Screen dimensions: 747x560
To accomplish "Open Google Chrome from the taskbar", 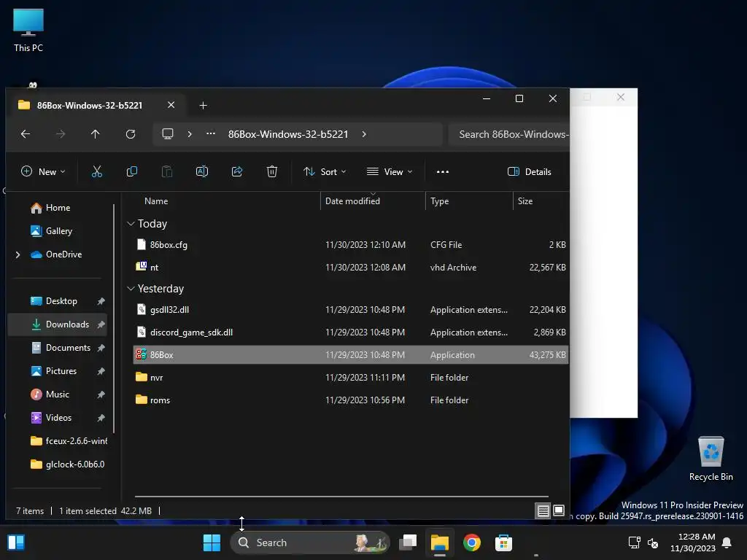I will pyautogui.click(x=472, y=542).
